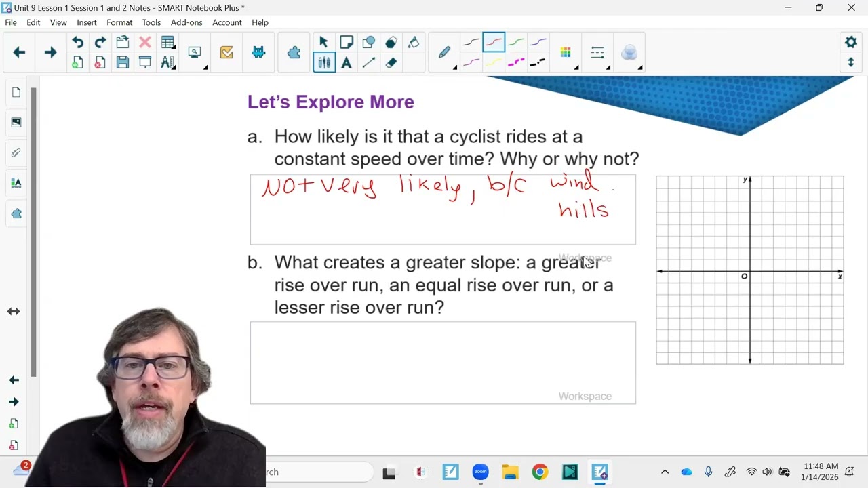Select the regular polygon tool
The width and height of the screenshot is (868, 488).
391,43
